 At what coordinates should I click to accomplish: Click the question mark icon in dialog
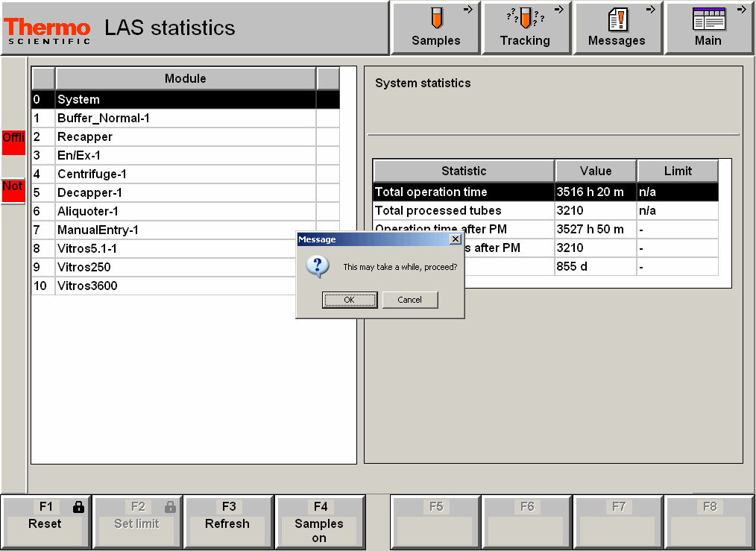click(x=318, y=266)
